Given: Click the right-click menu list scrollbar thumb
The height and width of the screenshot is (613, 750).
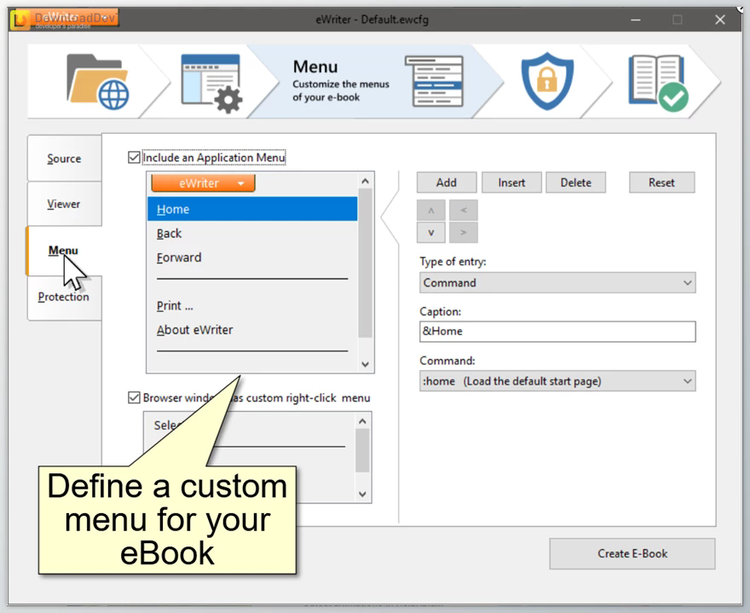Looking at the screenshot, I should click(363, 450).
